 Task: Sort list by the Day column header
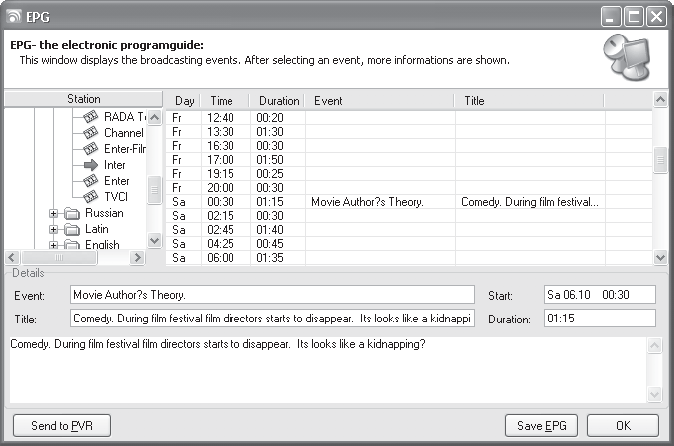[184, 101]
